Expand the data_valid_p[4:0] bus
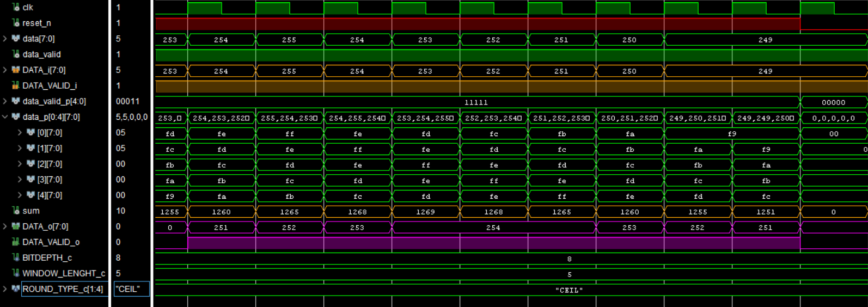Screen dimensions: 868x307 5,101
